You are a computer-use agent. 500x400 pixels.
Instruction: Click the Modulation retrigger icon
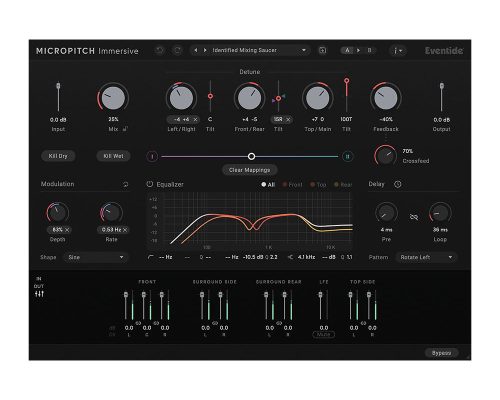pos(126,184)
